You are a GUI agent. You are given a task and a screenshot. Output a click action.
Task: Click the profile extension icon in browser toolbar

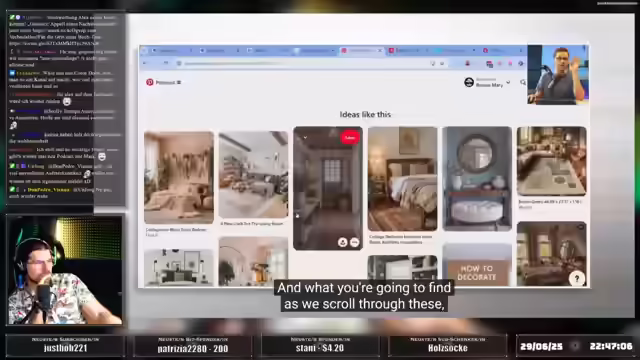tap(468, 63)
